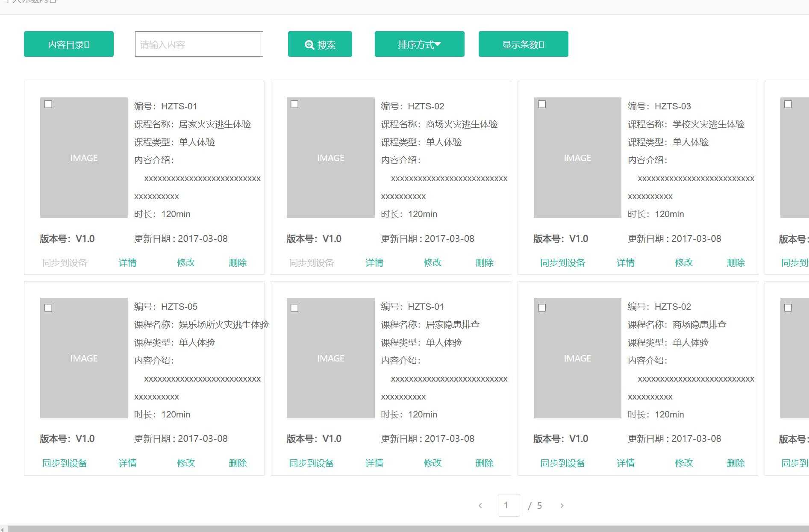Click the IMAGE thumbnail of 商场火灾逃生体验

pyautogui.click(x=331, y=158)
